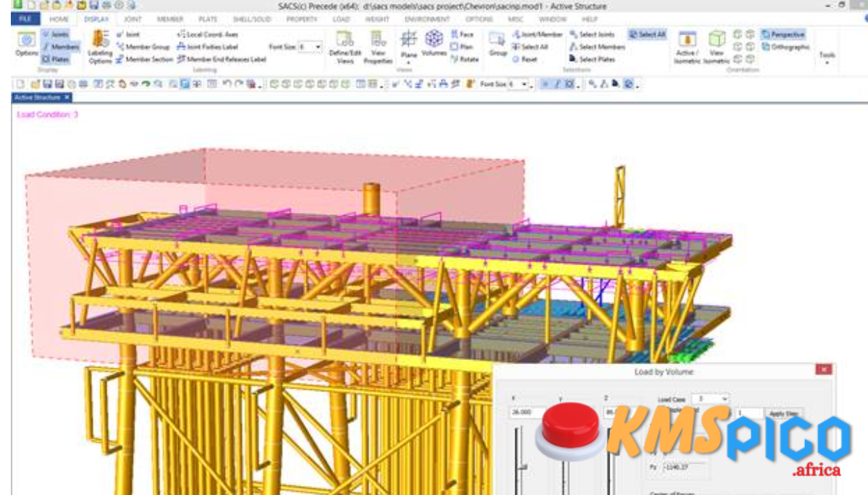Switch to Orthographic projection
The height and width of the screenshot is (495, 868).
coord(786,47)
